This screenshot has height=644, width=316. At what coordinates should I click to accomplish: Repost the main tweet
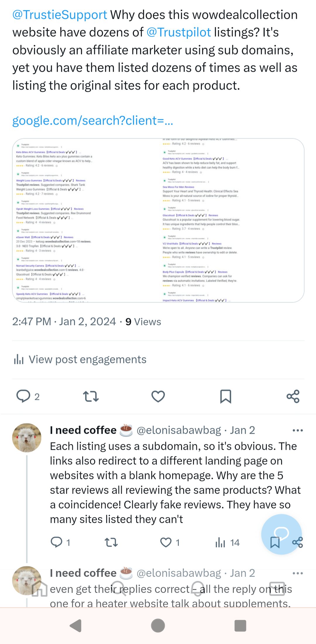click(91, 396)
